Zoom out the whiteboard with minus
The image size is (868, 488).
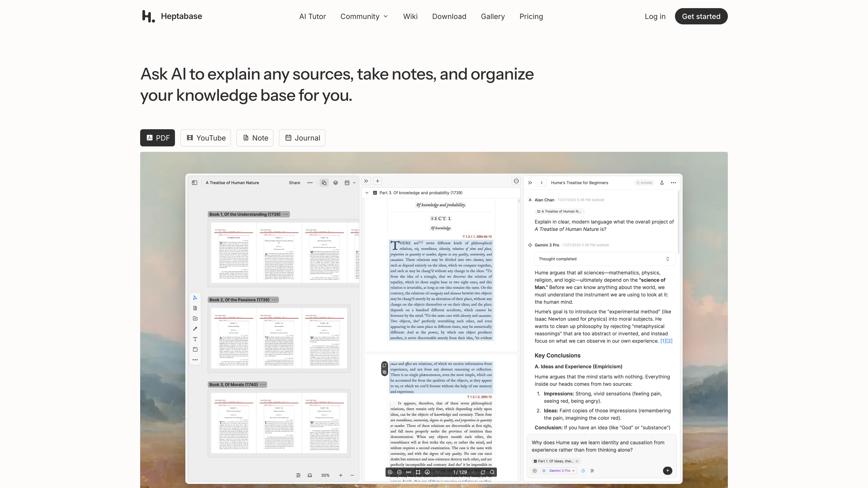(x=352, y=475)
